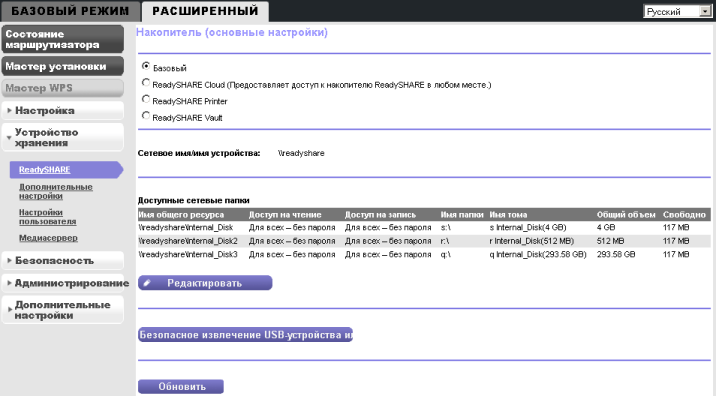Launch Мастер установки

63,66
